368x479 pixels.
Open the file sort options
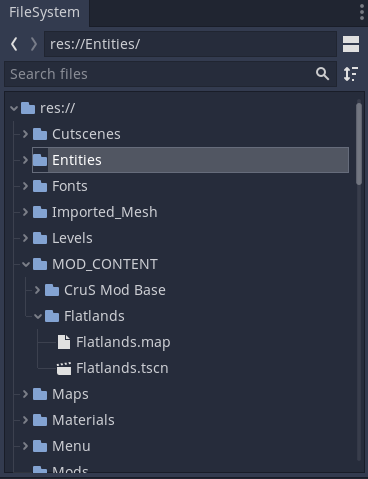point(351,74)
